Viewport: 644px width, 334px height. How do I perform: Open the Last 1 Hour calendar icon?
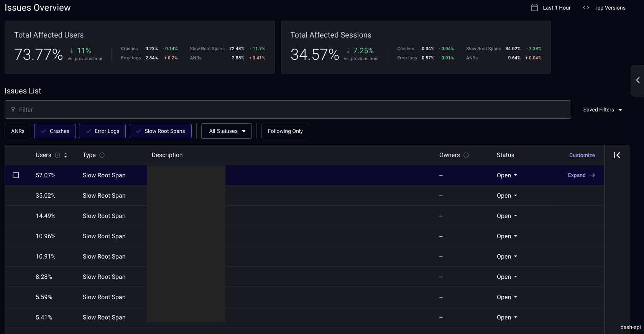[x=534, y=8]
